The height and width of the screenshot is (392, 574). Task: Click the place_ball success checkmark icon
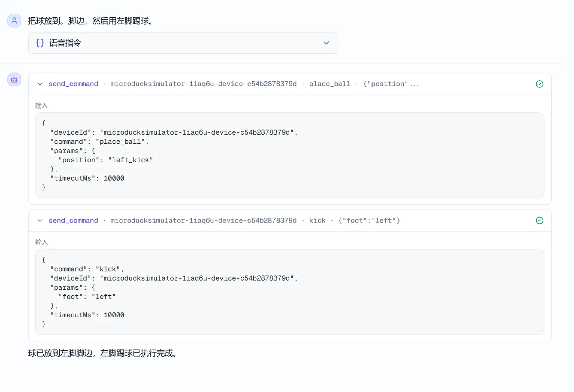pos(540,84)
